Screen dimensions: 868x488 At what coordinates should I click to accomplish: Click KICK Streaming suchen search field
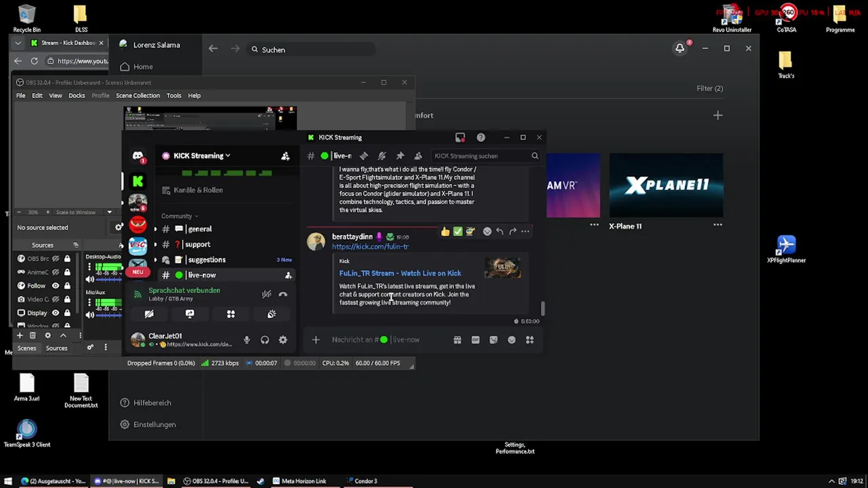(x=485, y=156)
